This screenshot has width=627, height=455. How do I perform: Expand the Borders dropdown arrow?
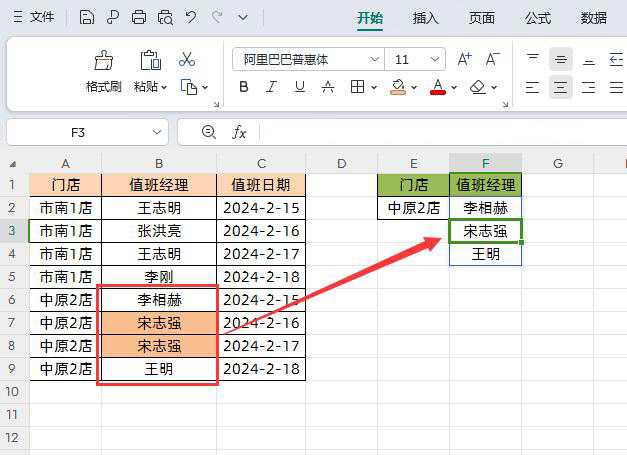coord(374,87)
